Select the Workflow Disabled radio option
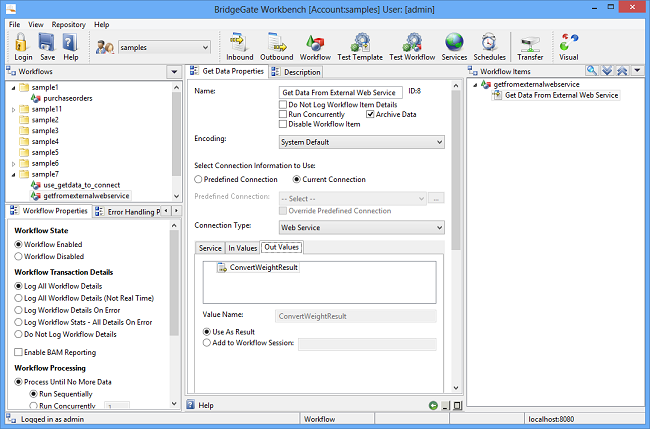Screen dimensions: 650x429 (x=17, y=256)
